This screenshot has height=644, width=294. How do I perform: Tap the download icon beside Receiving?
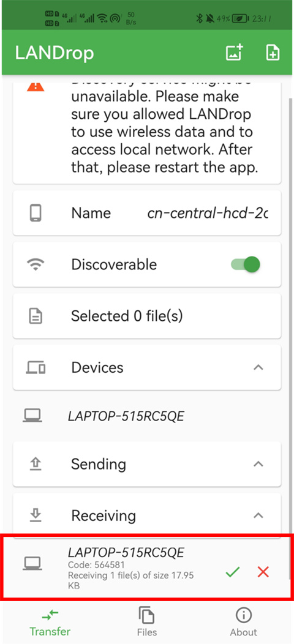36,515
